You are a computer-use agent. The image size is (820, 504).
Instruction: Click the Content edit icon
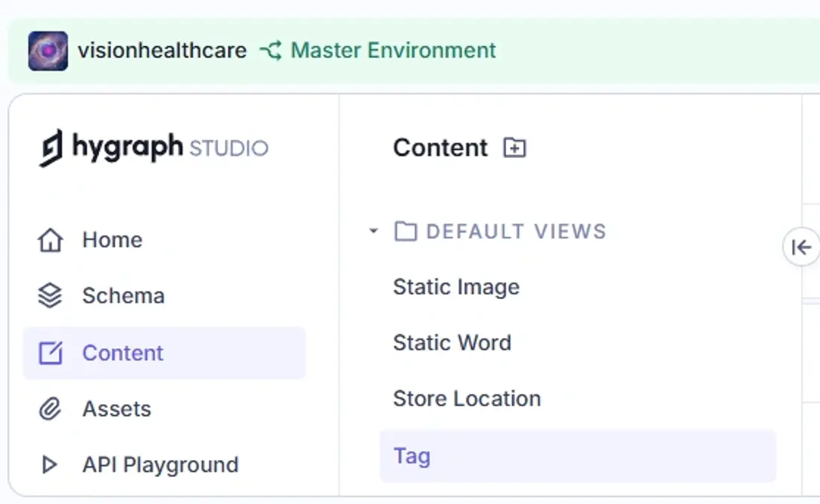click(50, 353)
